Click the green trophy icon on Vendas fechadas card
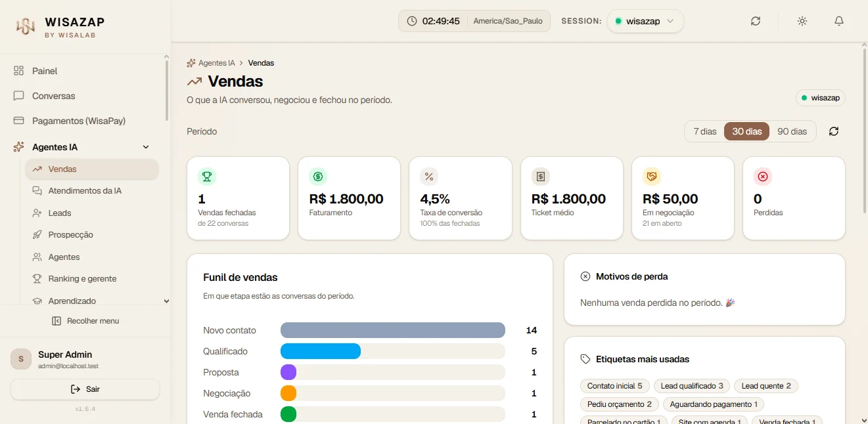Image resolution: width=868 pixels, height=424 pixels. click(207, 177)
